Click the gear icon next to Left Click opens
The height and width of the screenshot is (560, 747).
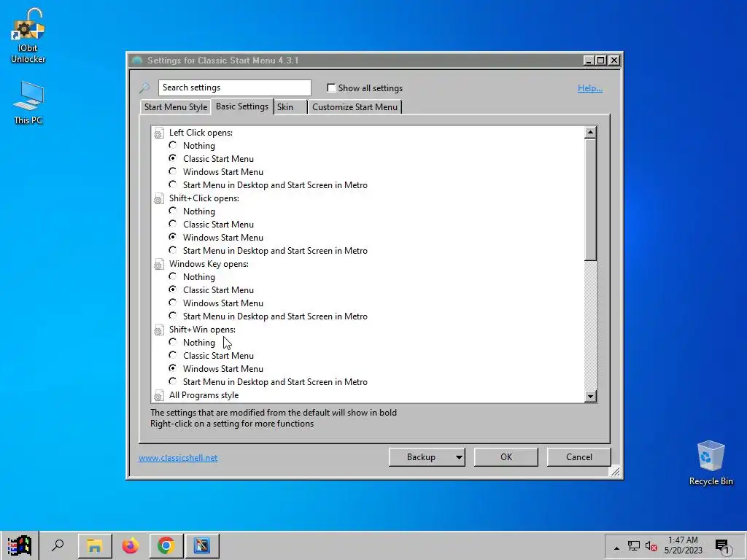pyautogui.click(x=158, y=133)
